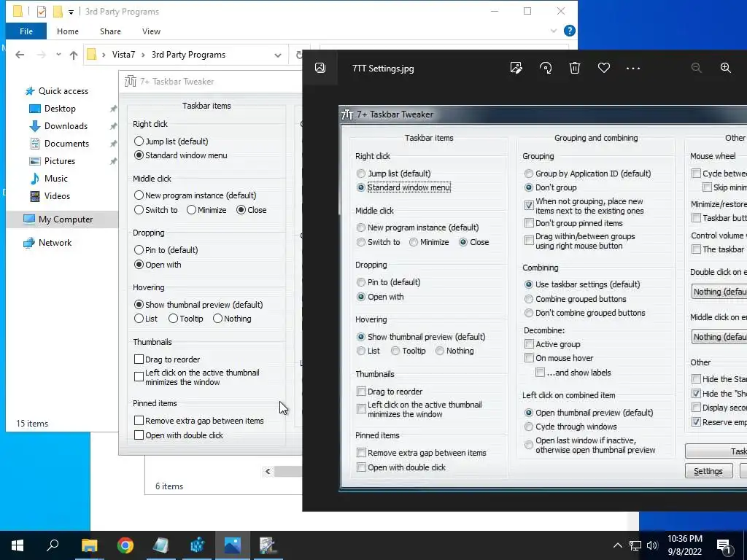The height and width of the screenshot is (560, 747).
Task: Click the Photos collection icon beside the filename
Action: coord(320,68)
